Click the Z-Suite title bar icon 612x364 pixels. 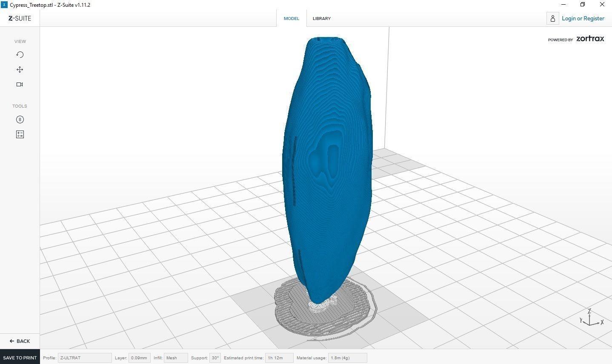point(4,5)
